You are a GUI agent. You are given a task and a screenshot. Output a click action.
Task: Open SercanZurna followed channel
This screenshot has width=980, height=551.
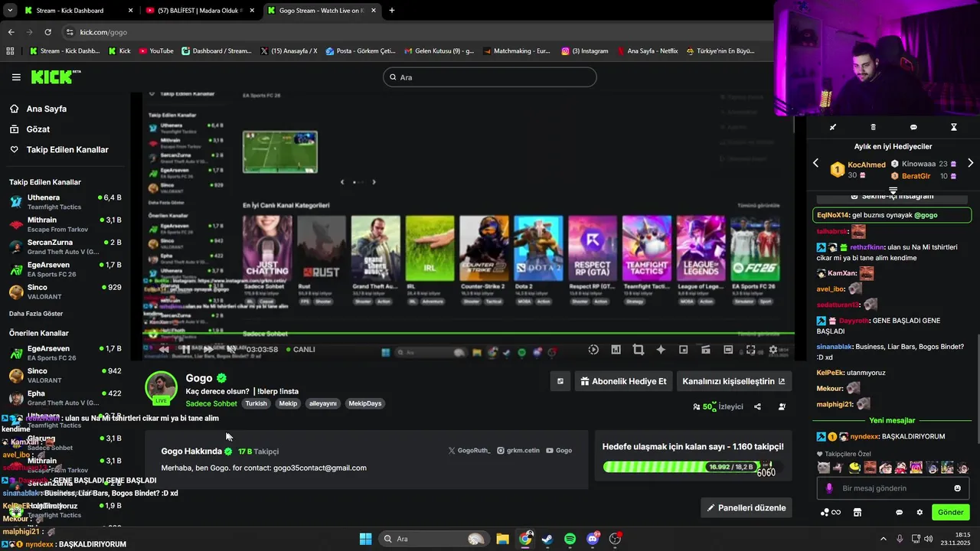click(65, 247)
